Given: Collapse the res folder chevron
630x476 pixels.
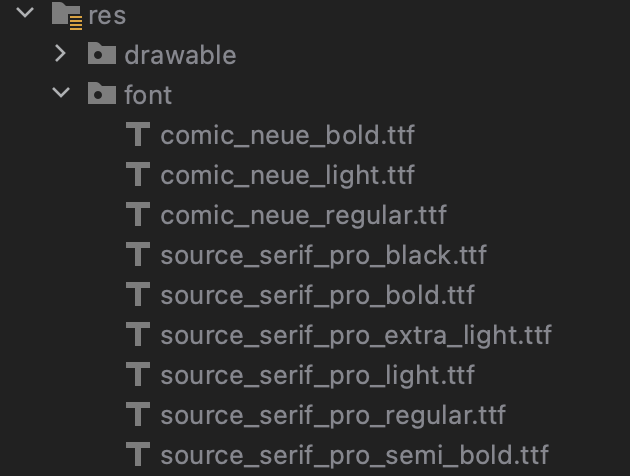Looking at the screenshot, I should (25, 12).
